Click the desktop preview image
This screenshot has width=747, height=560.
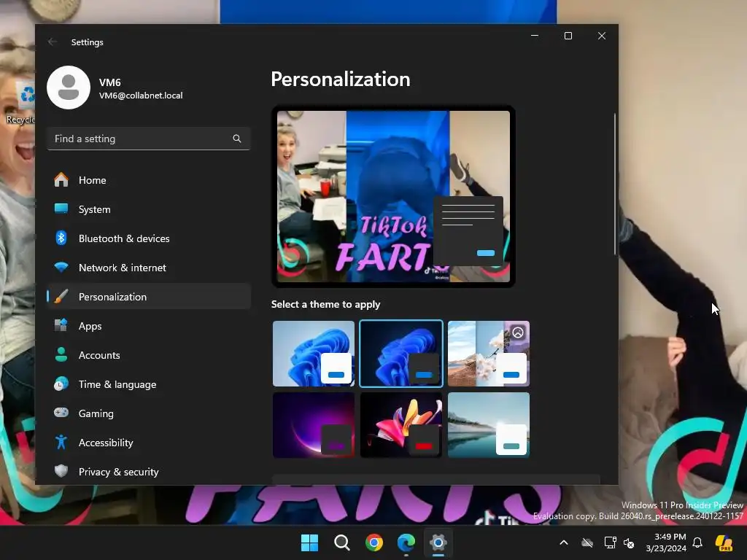[x=393, y=196]
